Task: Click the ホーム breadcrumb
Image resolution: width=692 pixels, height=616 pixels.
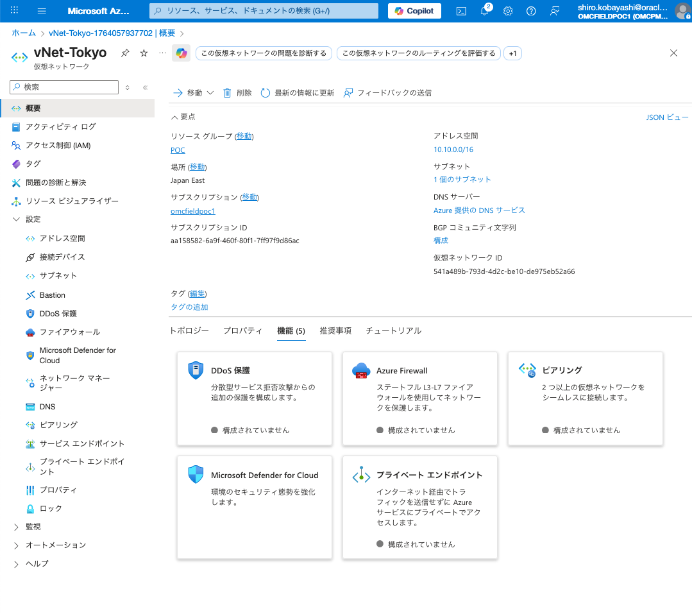Action: (x=24, y=33)
